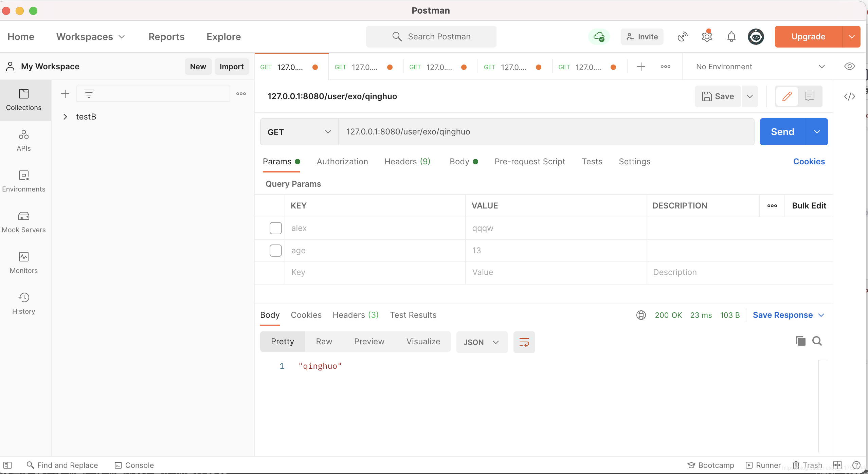Switch to the Raw response view
The height and width of the screenshot is (474, 868).
pyautogui.click(x=324, y=342)
